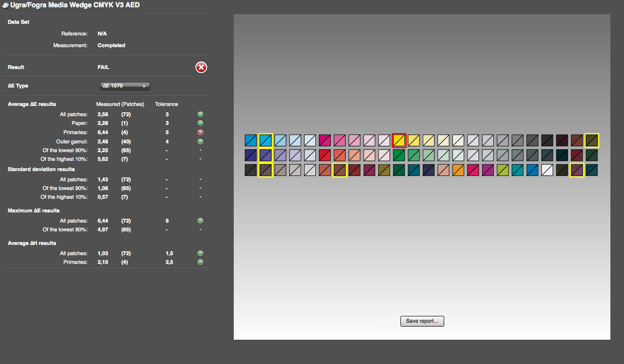Click the Ugra/Fogra Media Wedge title icon
This screenshot has height=364, width=624.
point(5,5)
